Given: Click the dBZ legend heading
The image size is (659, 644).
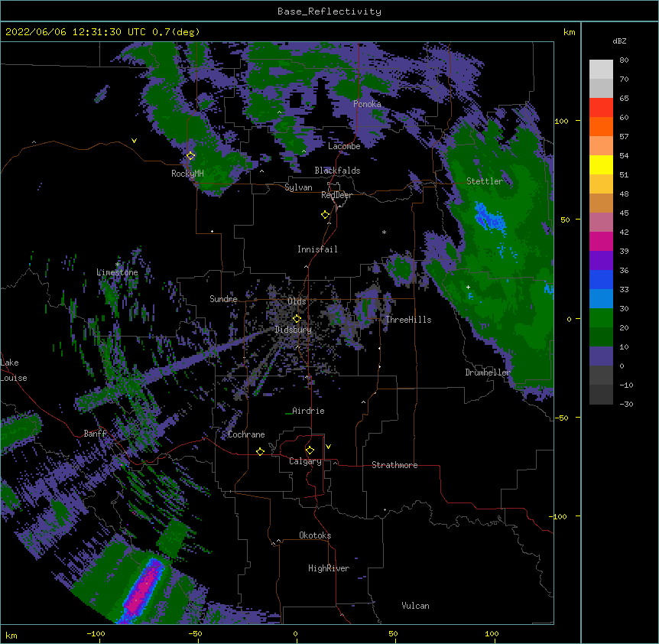Looking at the screenshot, I should click(x=619, y=41).
